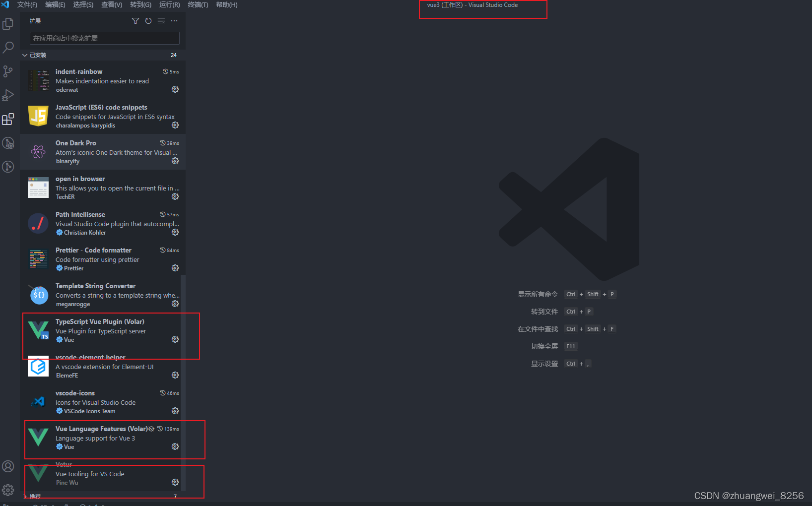Select Prettier - Code formatter extension title
The width and height of the screenshot is (812, 506).
tap(93, 250)
